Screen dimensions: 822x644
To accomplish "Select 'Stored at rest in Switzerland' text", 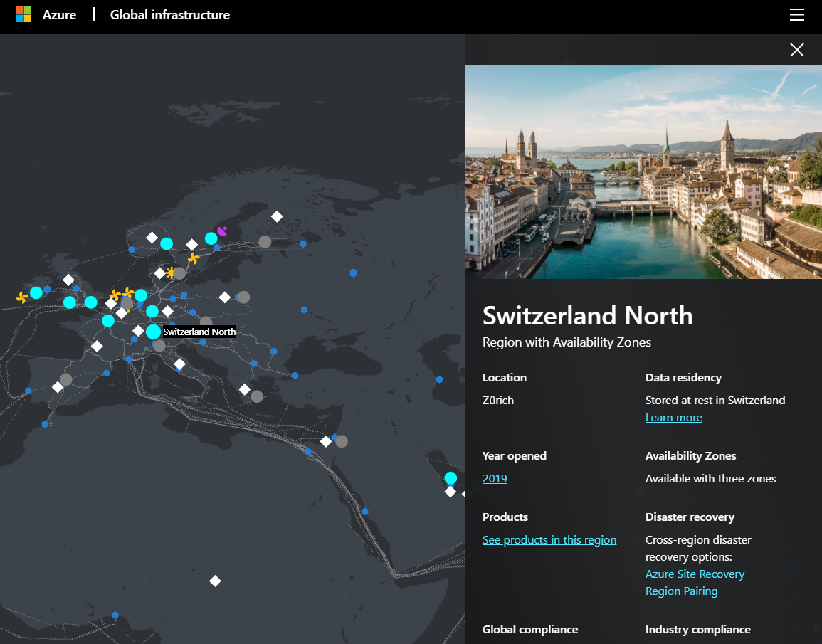I will (x=715, y=401).
